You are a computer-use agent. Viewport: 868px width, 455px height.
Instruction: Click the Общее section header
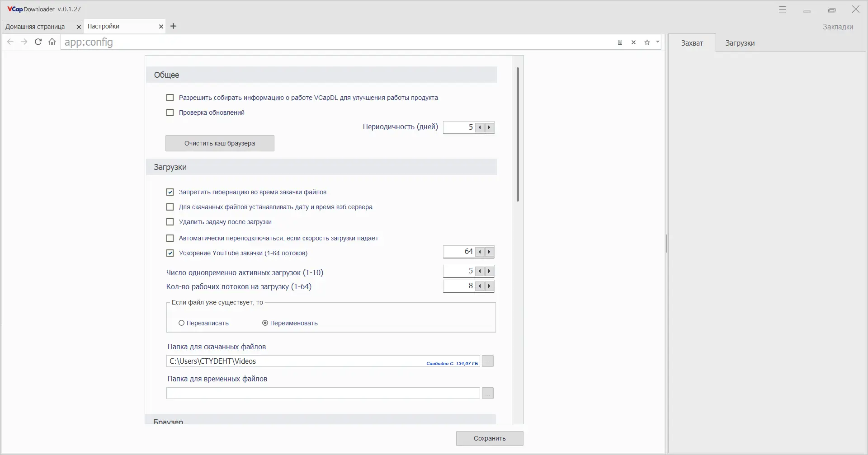point(321,75)
